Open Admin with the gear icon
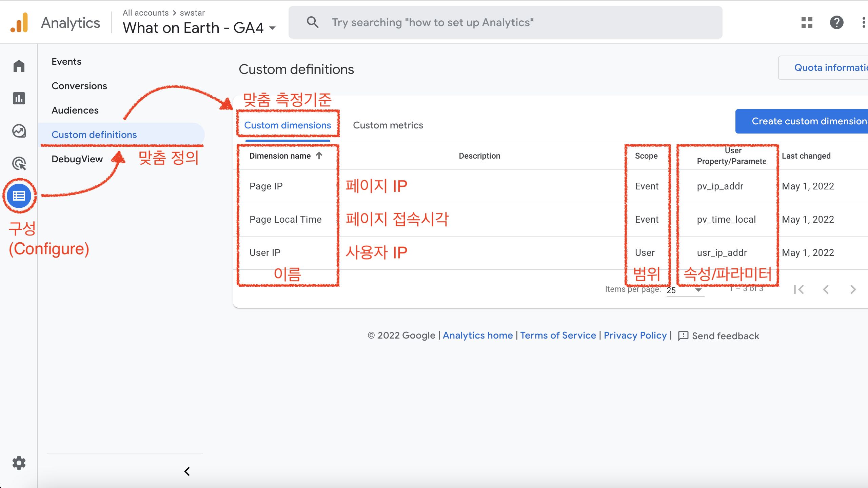The image size is (868, 488). [19, 463]
